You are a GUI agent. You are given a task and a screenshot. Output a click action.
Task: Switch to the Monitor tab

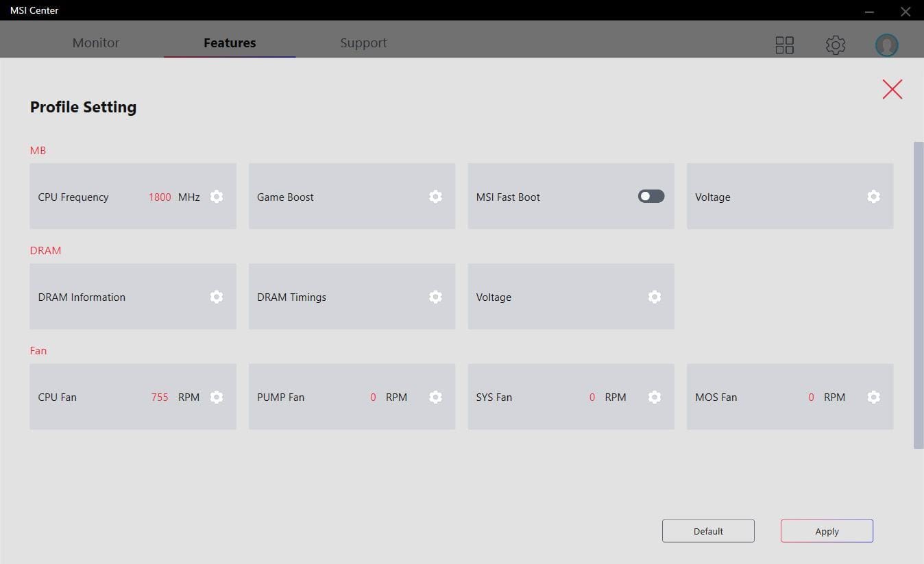click(95, 42)
